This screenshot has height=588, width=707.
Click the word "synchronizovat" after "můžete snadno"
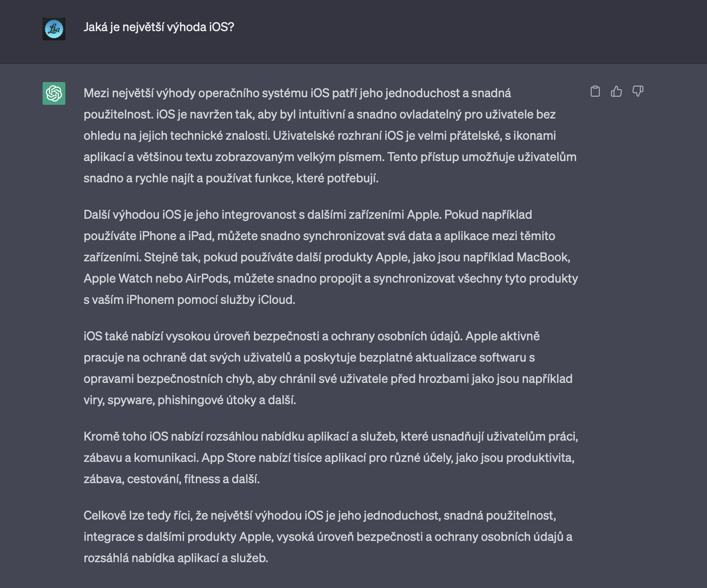click(344, 236)
